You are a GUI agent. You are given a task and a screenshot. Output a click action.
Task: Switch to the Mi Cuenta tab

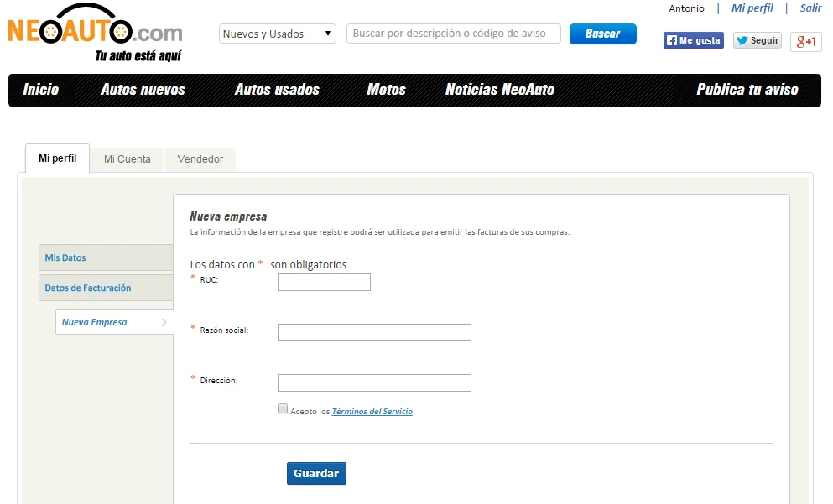tap(128, 159)
